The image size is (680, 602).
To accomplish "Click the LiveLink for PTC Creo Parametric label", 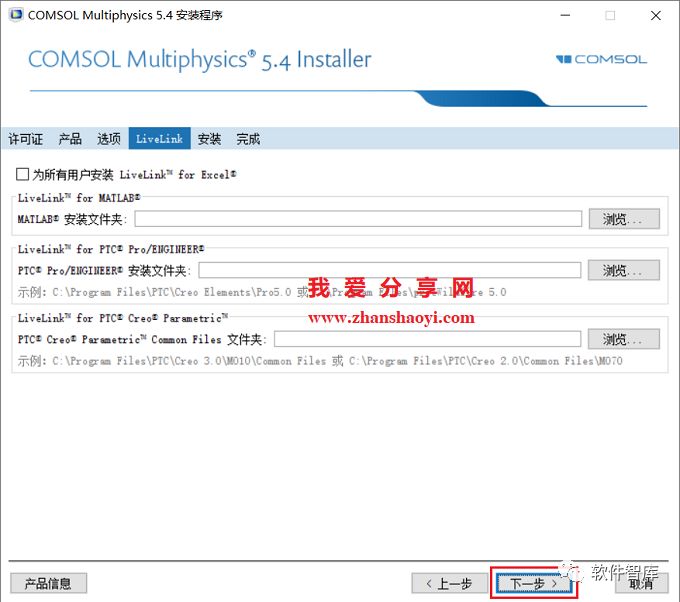I will (x=123, y=318).
